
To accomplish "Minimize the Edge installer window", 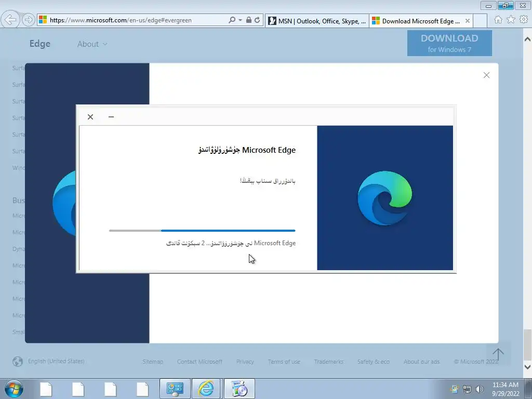I will click(111, 117).
